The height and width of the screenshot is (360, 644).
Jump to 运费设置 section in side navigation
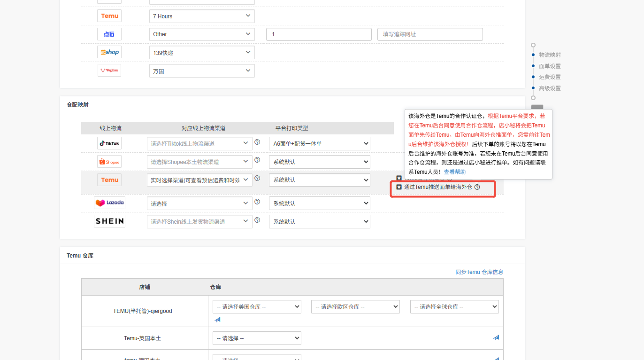[550, 77]
